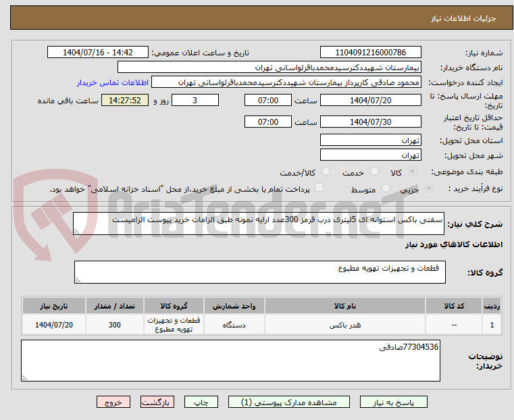
Task: Click the خروج exit button
Action: [x=113, y=402]
